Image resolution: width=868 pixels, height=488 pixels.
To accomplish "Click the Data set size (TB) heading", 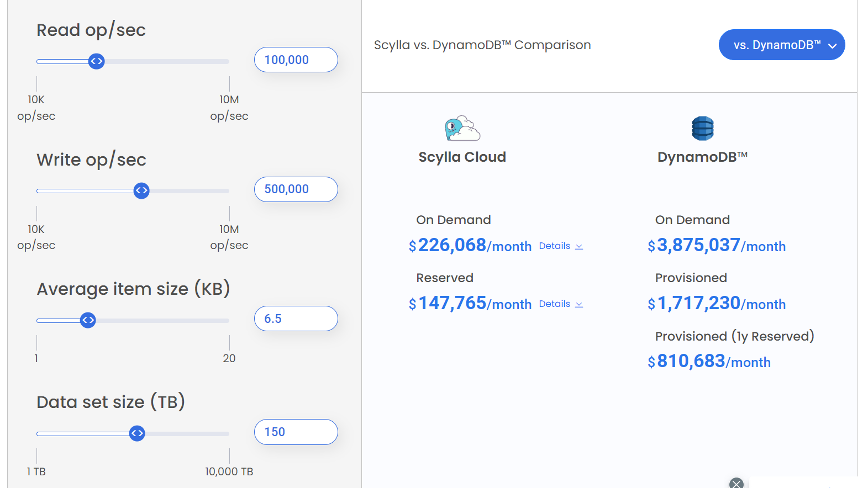I will (x=111, y=402).
